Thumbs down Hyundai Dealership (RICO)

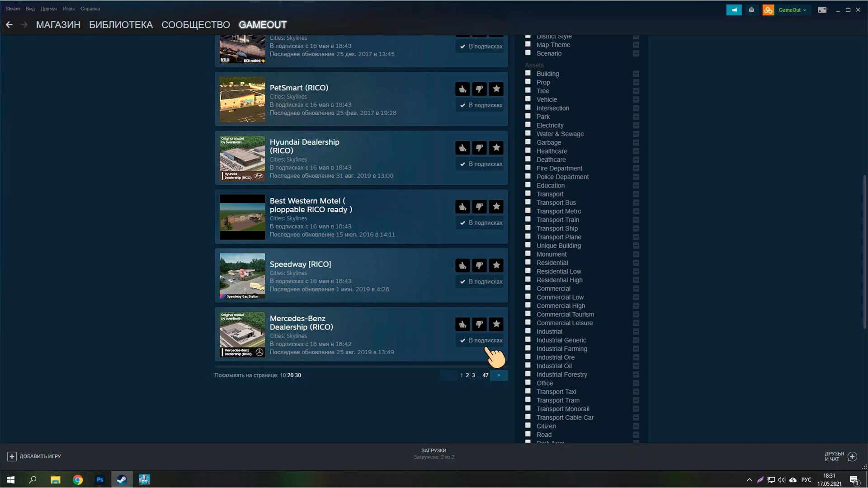[479, 148]
